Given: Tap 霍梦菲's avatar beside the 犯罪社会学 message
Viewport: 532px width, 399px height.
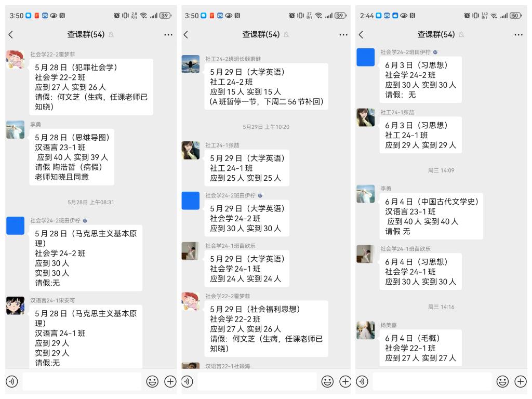Looking at the screenshot, I should tap(16, 60).
